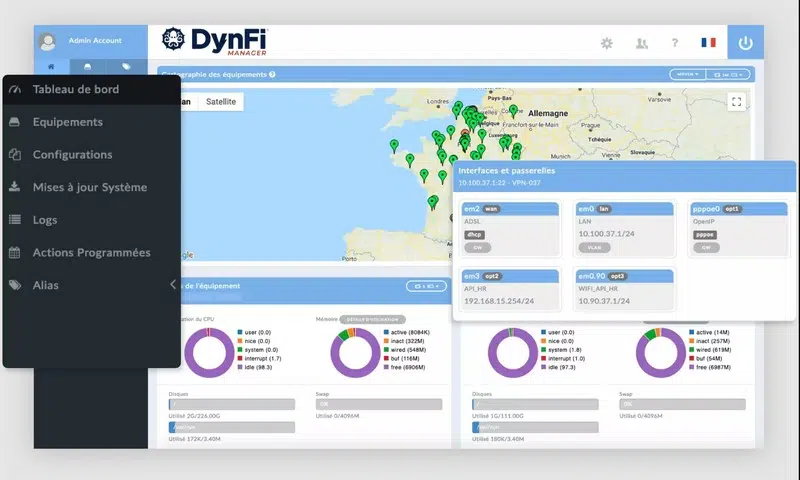
Task: Toggle fullscreen view on the map
Action: click(x=736, y=102)
